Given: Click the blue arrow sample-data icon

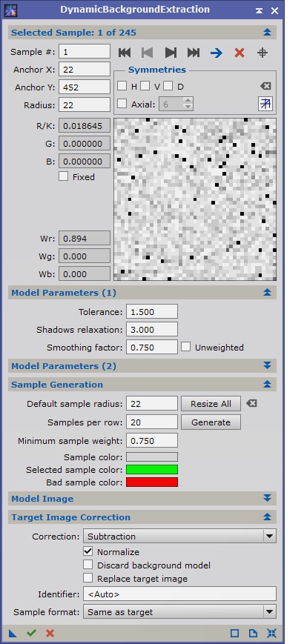Looking at the screenshot, I should tap(217, 53).
